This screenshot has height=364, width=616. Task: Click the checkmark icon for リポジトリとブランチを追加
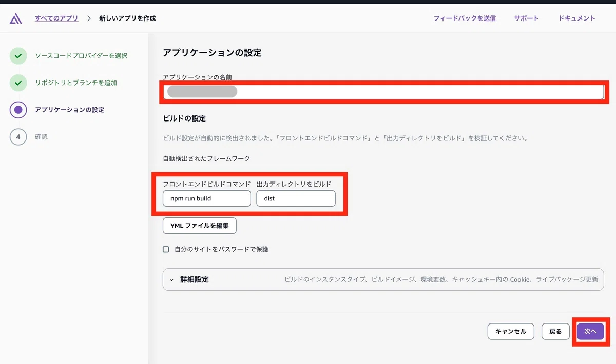18,83
